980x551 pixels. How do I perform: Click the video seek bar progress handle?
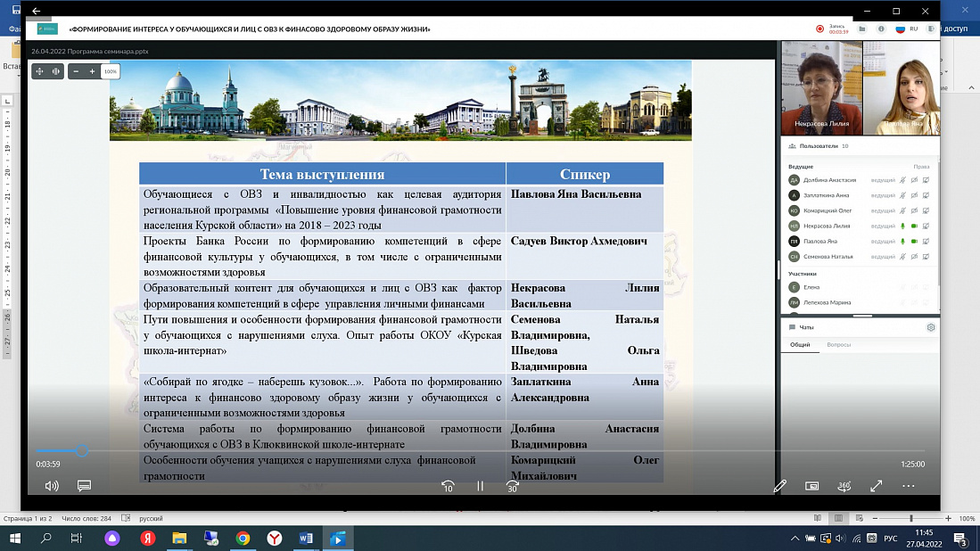[82, 450]
